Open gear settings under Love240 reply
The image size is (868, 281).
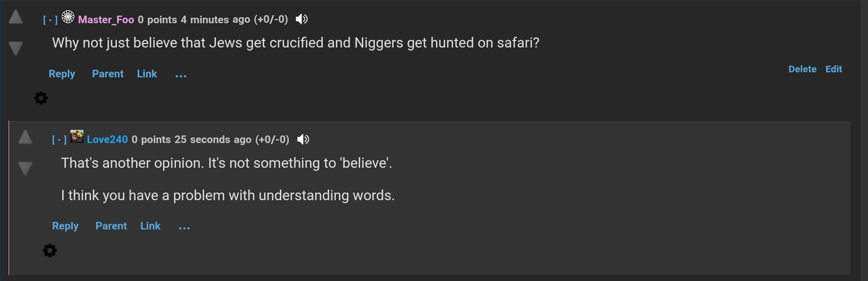[50, 250]
